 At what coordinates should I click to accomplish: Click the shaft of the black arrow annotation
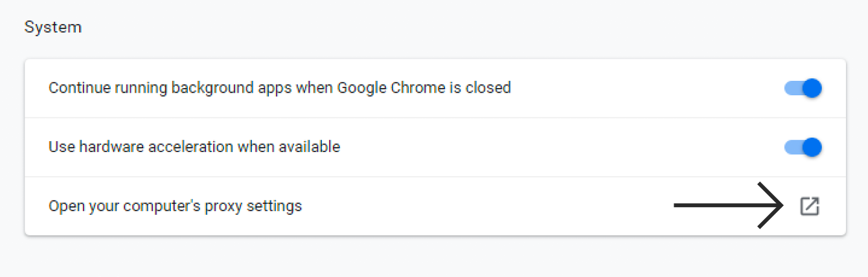(x=719, y=206)
